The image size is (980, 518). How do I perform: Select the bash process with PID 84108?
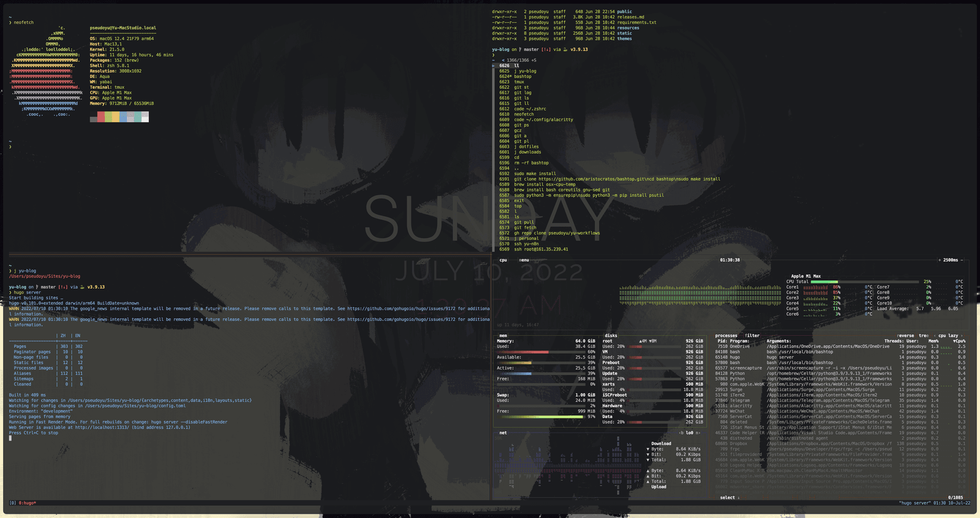(840, 352)
